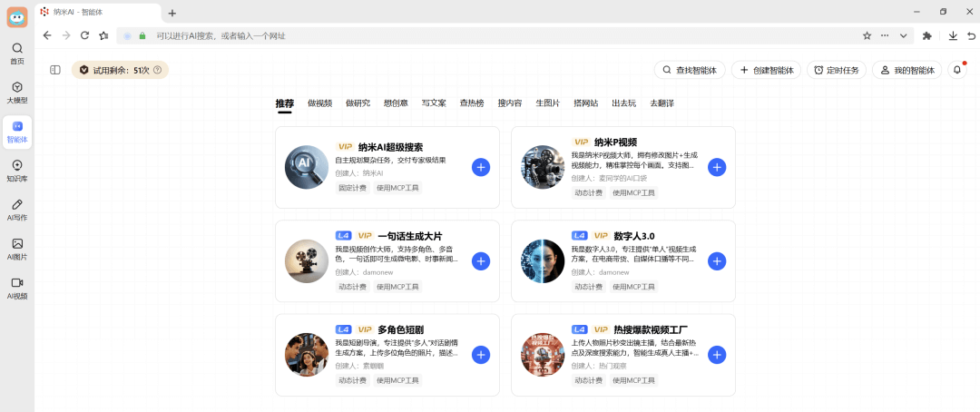Add 数字人3.0 agent with plus button
The height and width of the screenshot is (412, 980).
717,261
